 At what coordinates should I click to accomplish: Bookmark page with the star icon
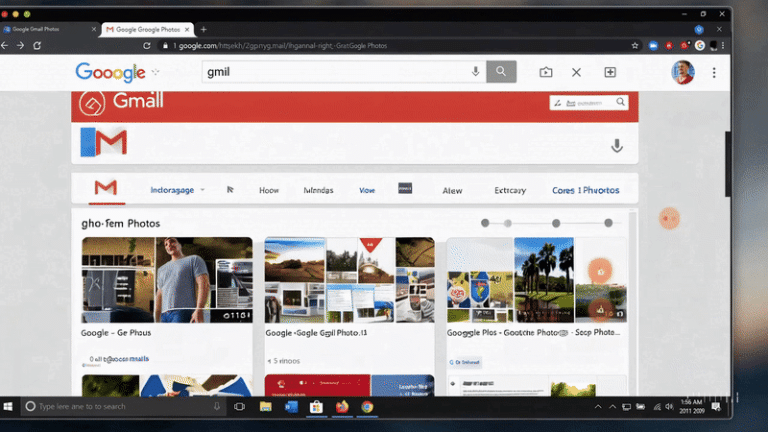click(635, 46)
